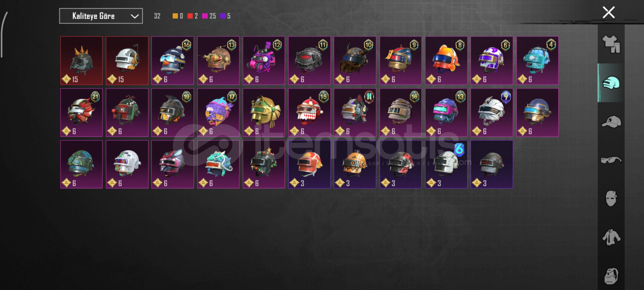The height and width of the screenshot is (290, 644).
Task: Select the spiked skull helmet thumbnail
Action: point(81,61)
